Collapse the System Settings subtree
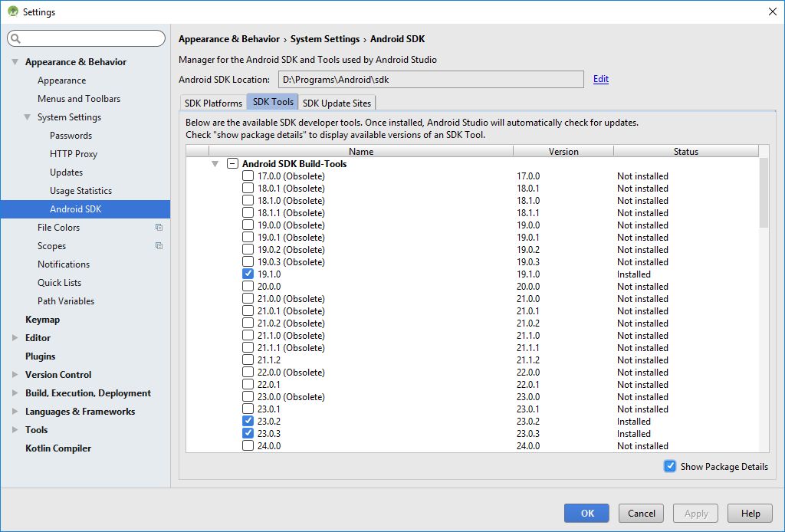The width and height of the screenshot is (785, 532). (x=27, y=117)
